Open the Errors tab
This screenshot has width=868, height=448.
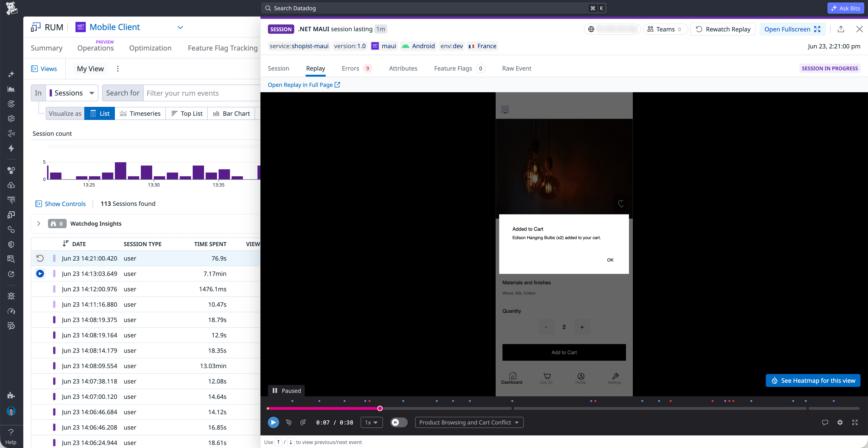point(356,68)
